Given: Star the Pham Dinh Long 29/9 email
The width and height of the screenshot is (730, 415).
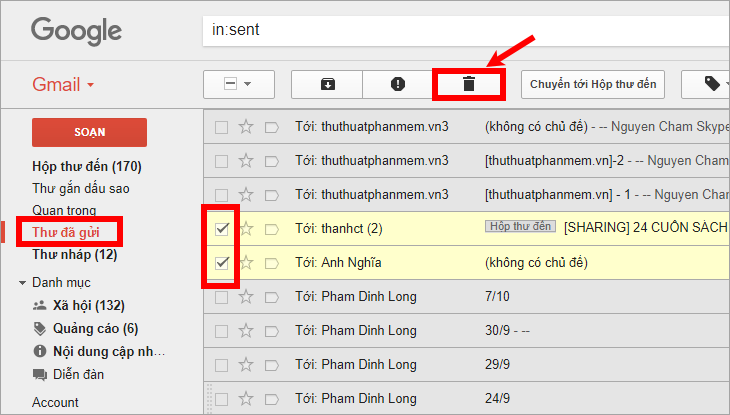Looking at the screenshot, I should tap(246, 365).
